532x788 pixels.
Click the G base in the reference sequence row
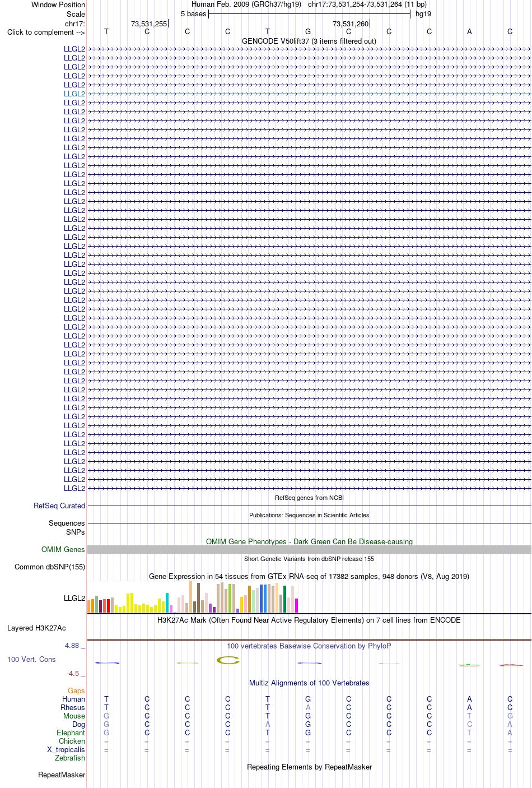click(308, 31)
